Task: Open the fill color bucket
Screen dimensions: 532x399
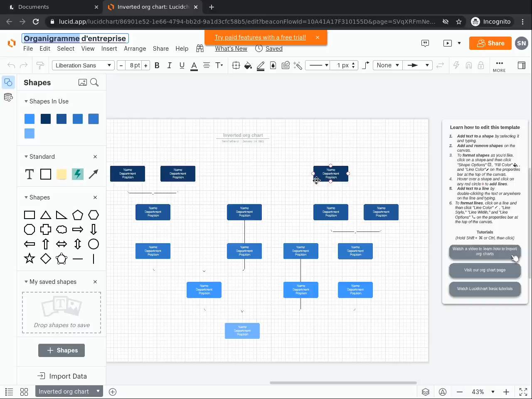Action: [x=248, y=65]
